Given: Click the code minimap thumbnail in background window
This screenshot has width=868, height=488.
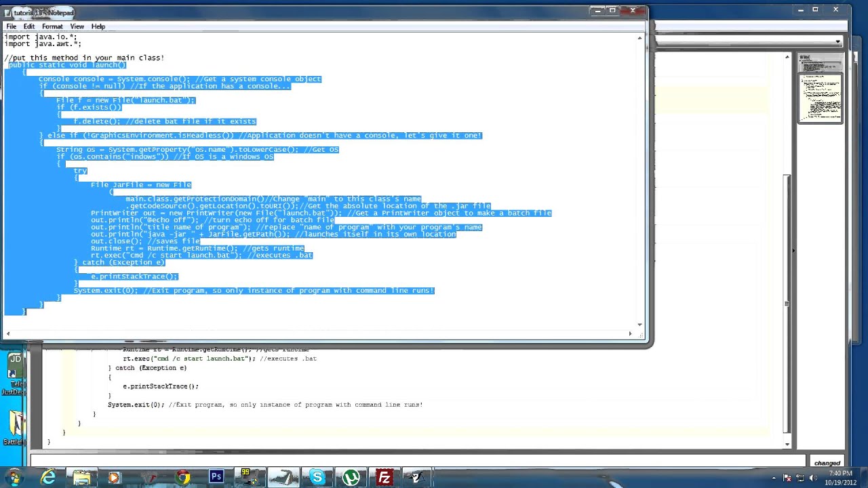Looking at the screenshot, I should tap(820, 89).
